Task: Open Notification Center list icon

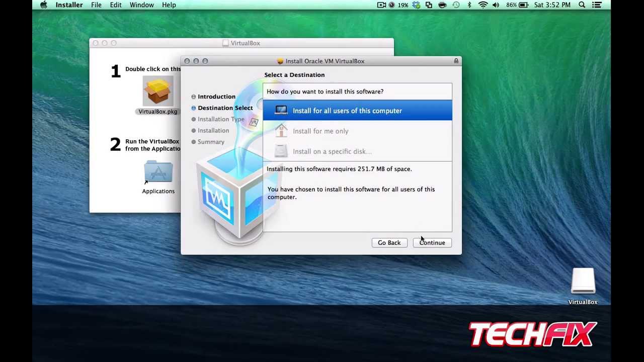Action: coord(597,5)
